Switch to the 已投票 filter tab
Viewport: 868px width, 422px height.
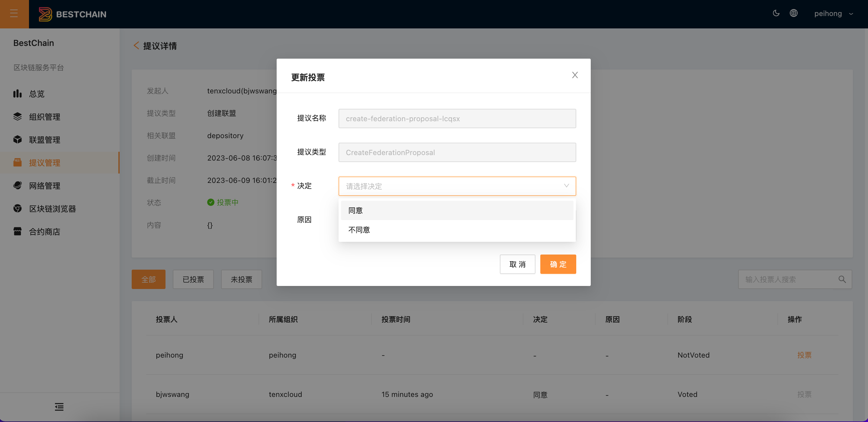coord(193,279)
